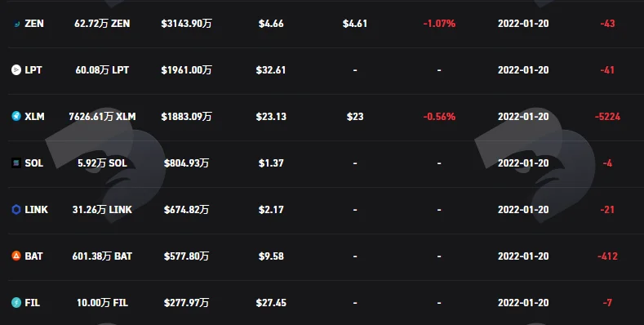Click the -5224 change value for XLM
Image resolution: width=644 pixels, height=325 pixels.
pos(607,117)
